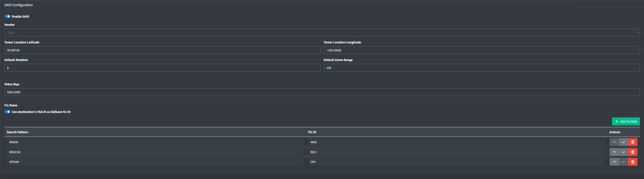Screen dimensions: 644x179
Task: Move the MAUI# fix rule down
Action: 623,142
